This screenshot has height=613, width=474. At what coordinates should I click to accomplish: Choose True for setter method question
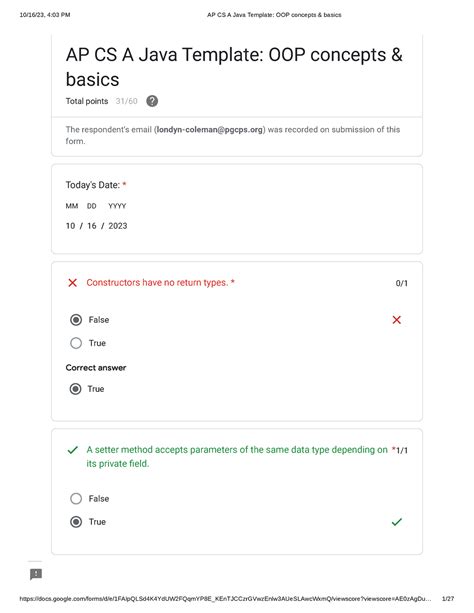pyautogui.click(x=76, y=522)
